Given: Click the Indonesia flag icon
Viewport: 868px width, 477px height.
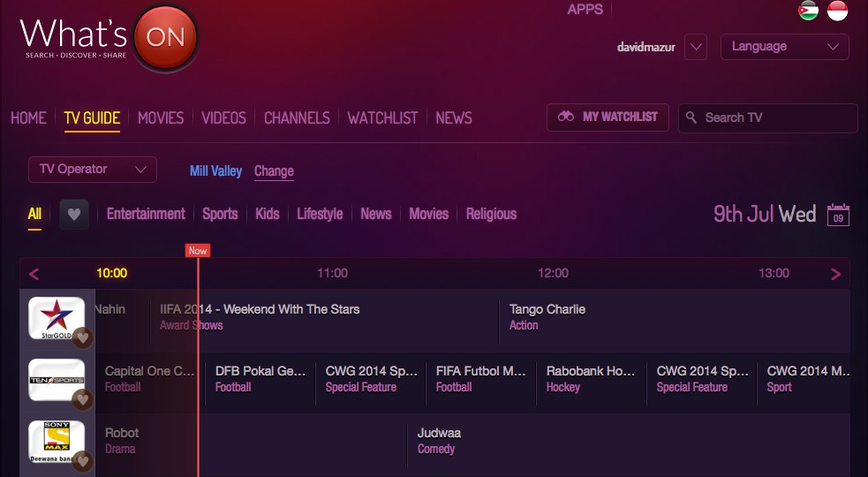Looking at the screenshot, I should pos(838,11).
